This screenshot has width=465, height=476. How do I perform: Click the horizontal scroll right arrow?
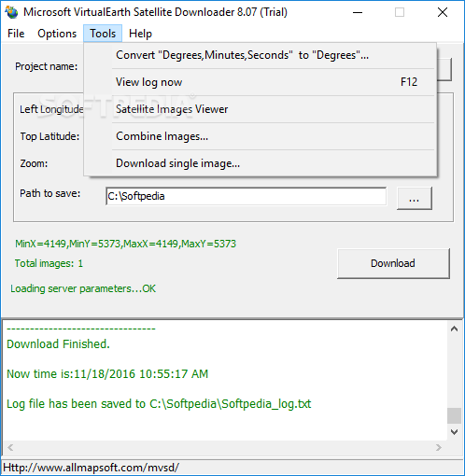coord(439,447)
